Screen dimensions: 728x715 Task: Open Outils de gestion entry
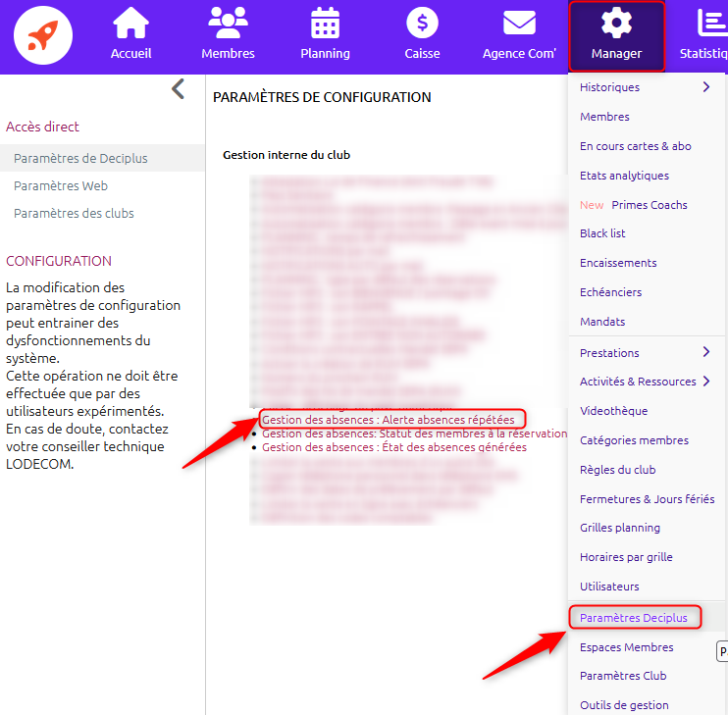pos(624,705)
